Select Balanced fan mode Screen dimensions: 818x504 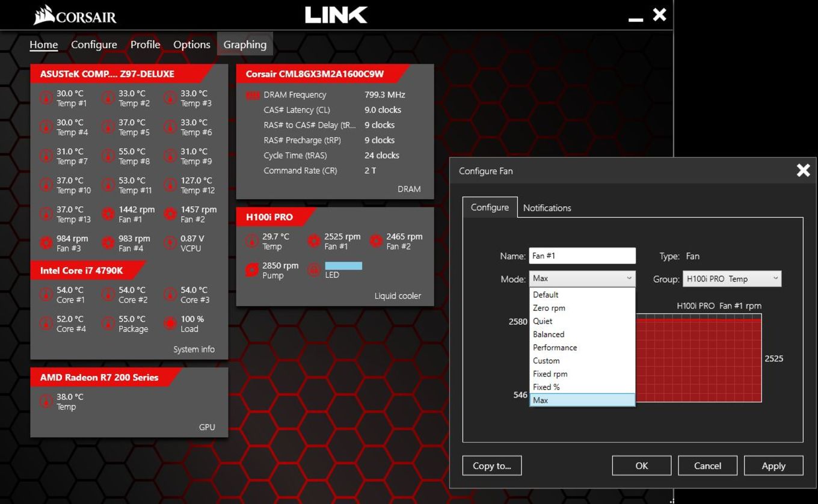point(582,334)
